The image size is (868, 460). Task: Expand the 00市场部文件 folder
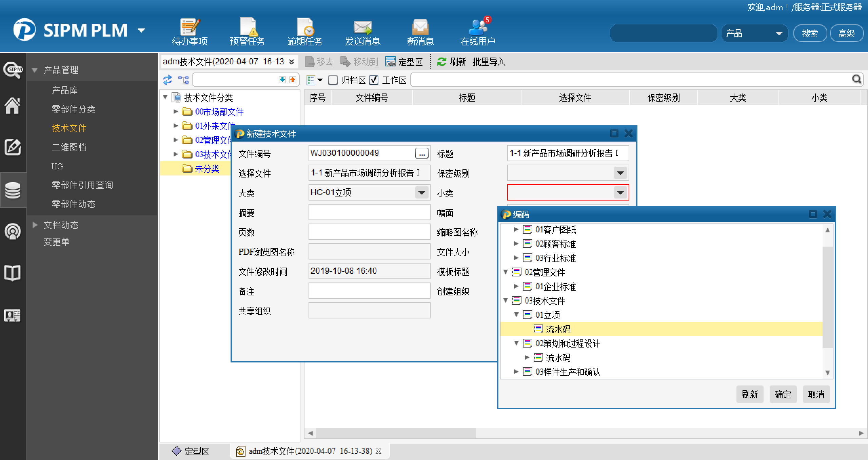tap(176, 111)
